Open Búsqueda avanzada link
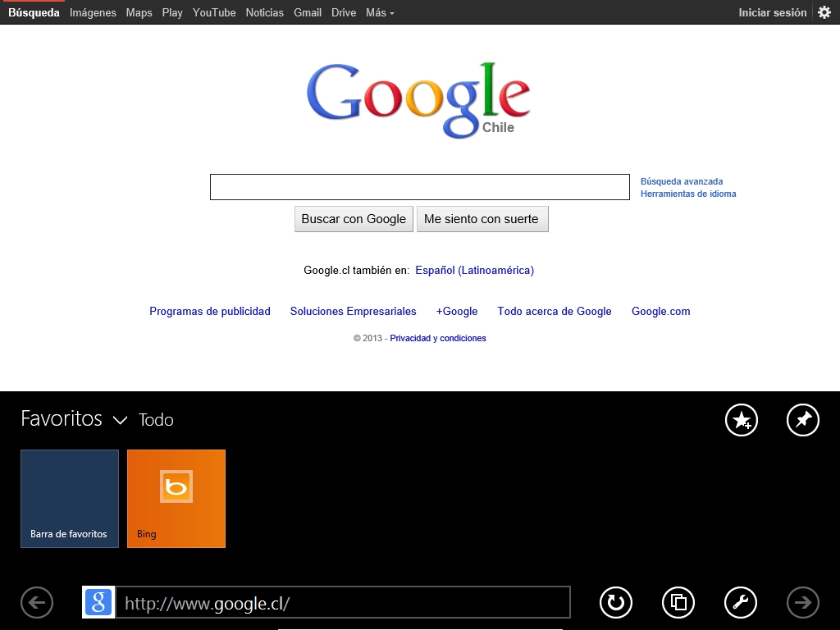The image size is (840, 630). pyautogui.click(x=682, y=181)
